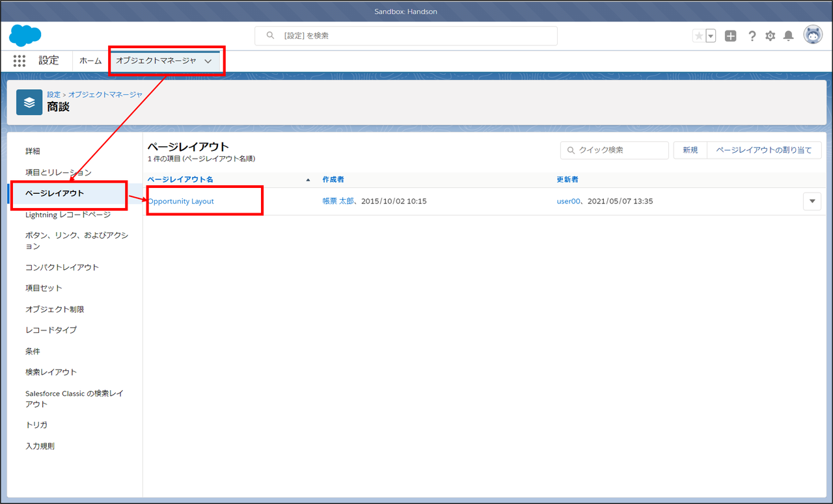Focus the [設定] を検索 search box

coord(406,36)
